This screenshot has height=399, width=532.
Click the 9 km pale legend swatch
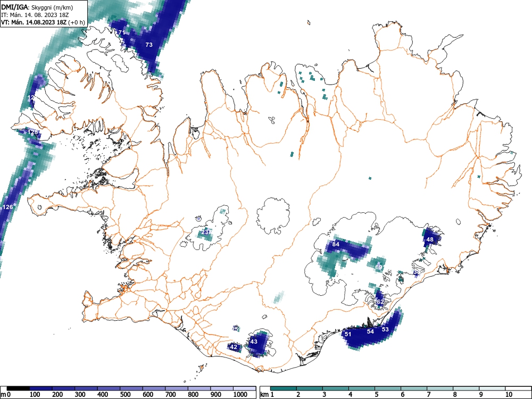click(x=493, y=388)
